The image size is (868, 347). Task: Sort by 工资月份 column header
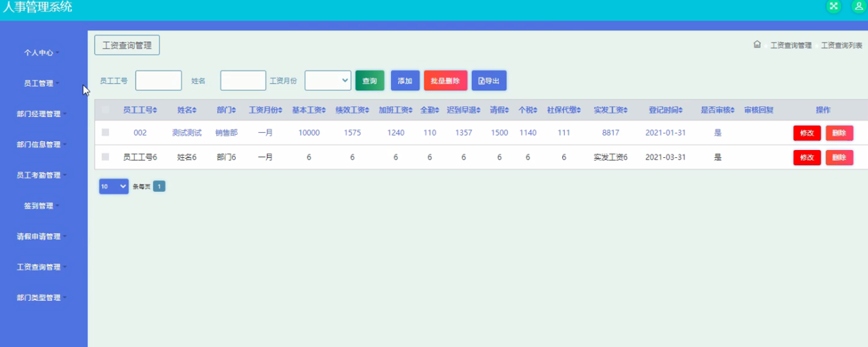266,110
